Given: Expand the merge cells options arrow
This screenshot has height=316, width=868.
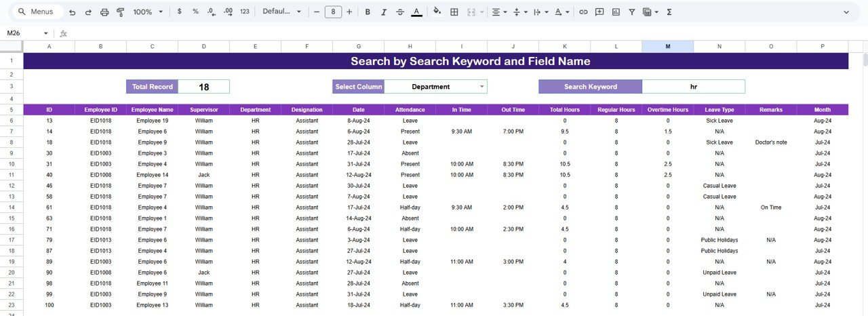Looking at the screenshot, I should 481,12.
